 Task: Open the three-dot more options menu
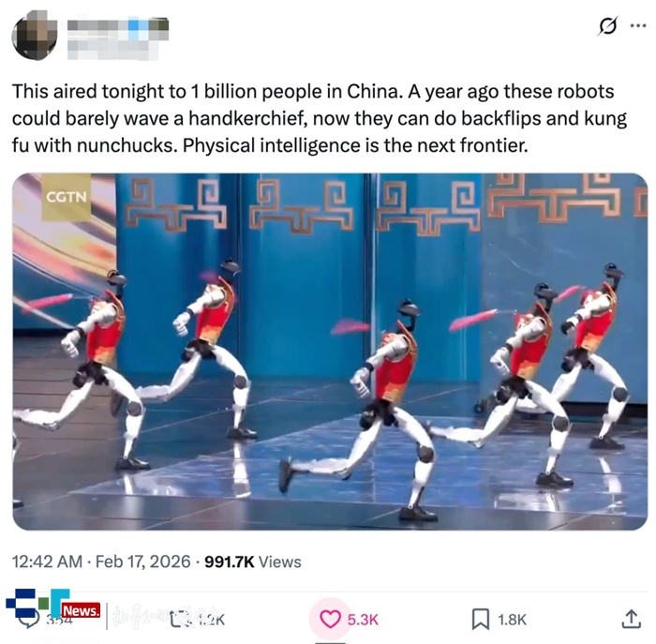point(638,26)
